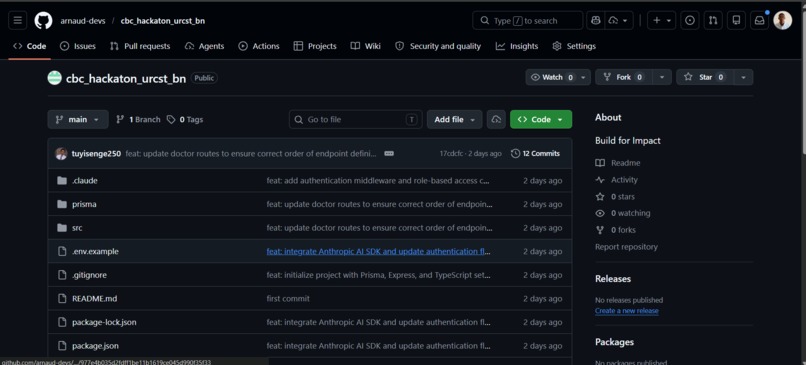Expand the Star lists dropdown arrow

click(743, 77)
